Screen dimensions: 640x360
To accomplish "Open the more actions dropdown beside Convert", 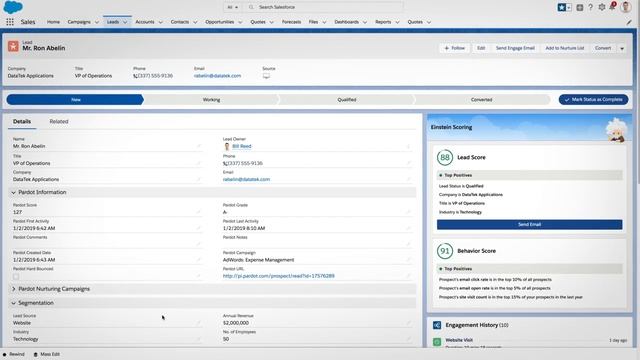I will [x=622, y=48].
